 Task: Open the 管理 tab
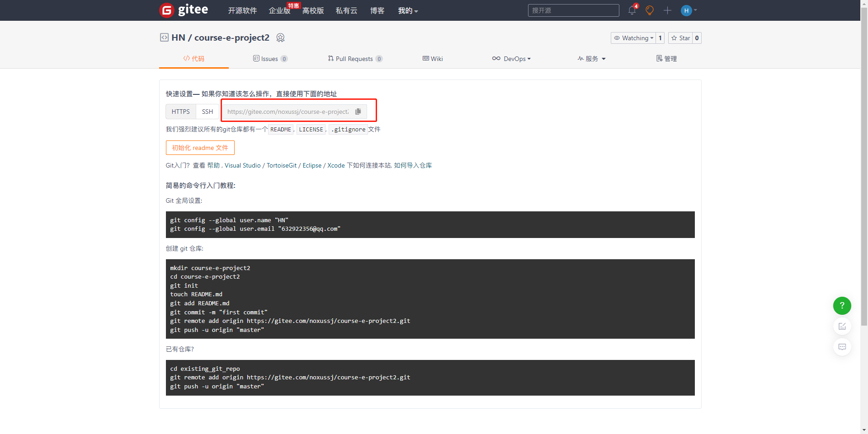(666, 59)
